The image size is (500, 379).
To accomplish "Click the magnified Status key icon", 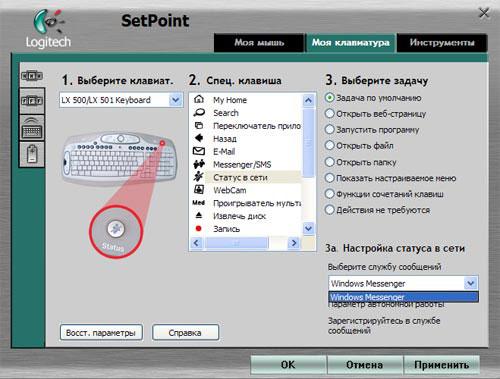I will [116, 229].
